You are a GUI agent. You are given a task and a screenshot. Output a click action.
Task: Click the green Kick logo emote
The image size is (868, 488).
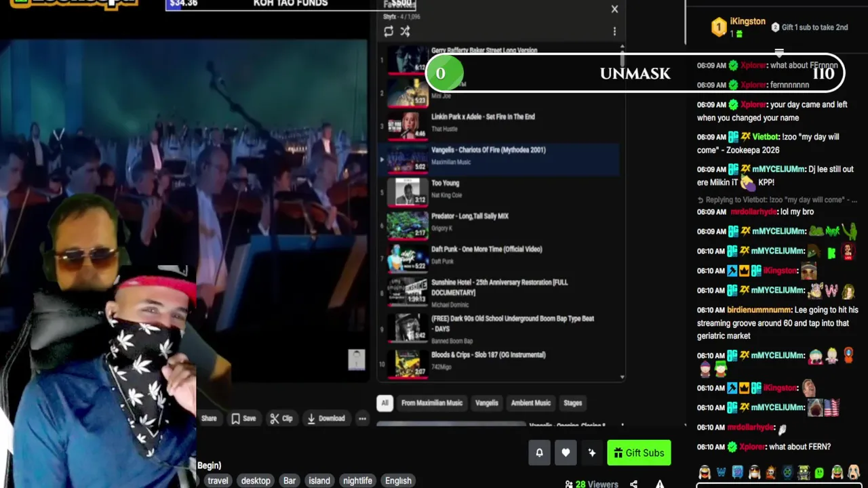[820, 472]
